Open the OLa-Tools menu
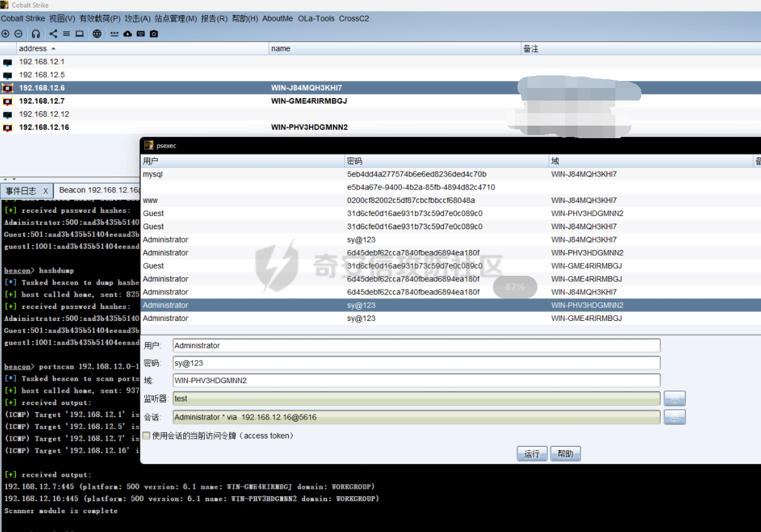This screenshot has height=532, width=761. [316, 19]
